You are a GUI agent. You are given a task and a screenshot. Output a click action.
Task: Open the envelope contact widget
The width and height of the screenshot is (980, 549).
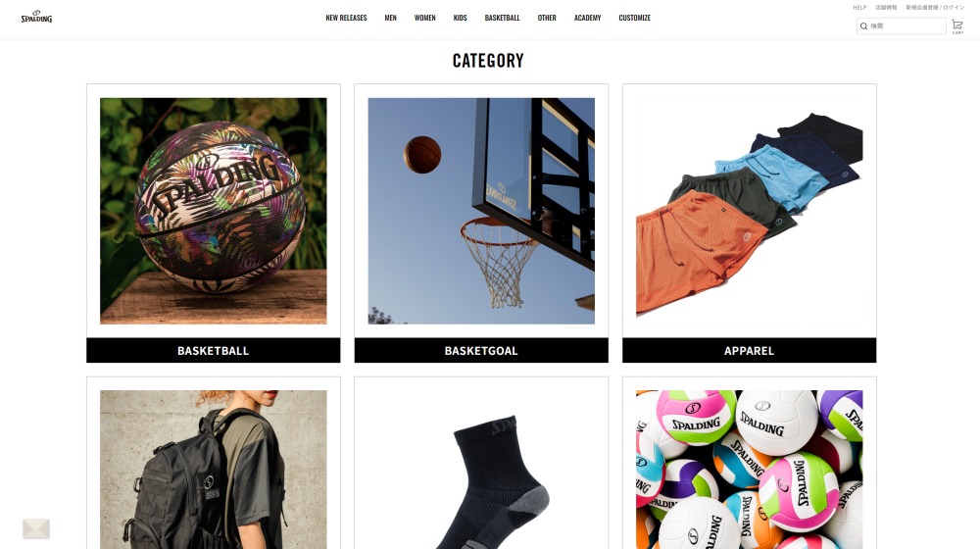(35, 528)
